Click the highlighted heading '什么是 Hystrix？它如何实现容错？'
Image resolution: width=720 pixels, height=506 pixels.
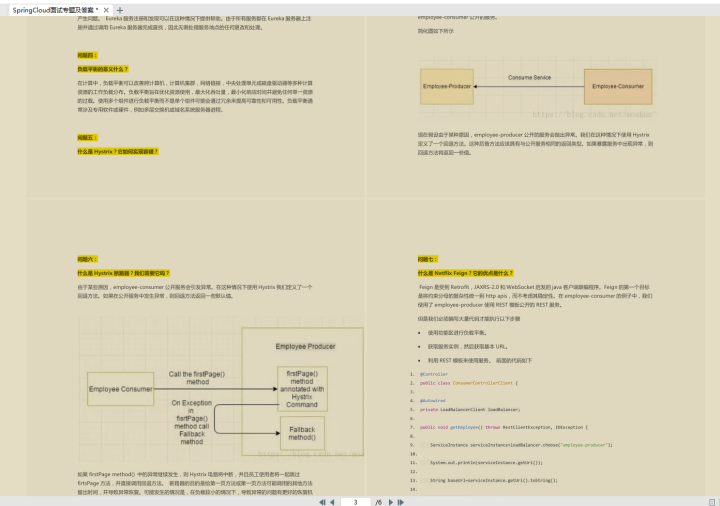pyautogui.click(x=118, y=152)
